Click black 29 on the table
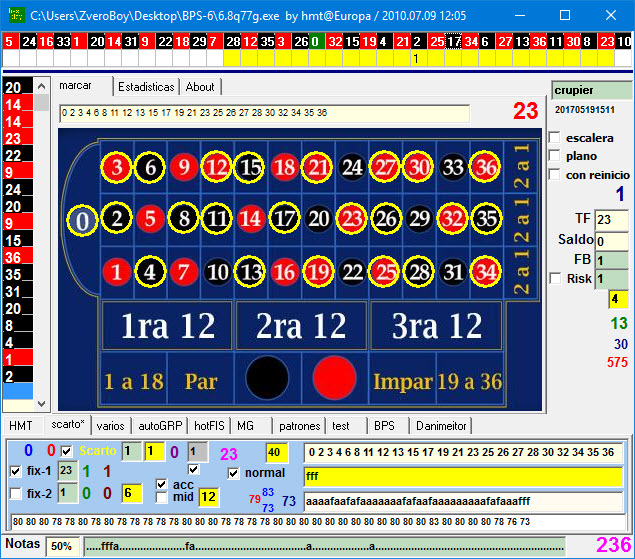635x559 pixels. point(419,219)
